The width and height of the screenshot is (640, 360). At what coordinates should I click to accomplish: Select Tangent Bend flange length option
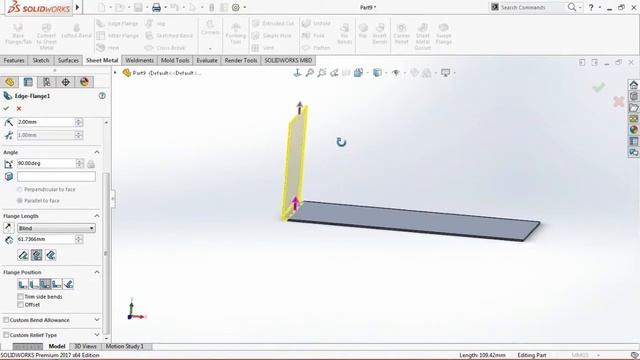(51, 255)
